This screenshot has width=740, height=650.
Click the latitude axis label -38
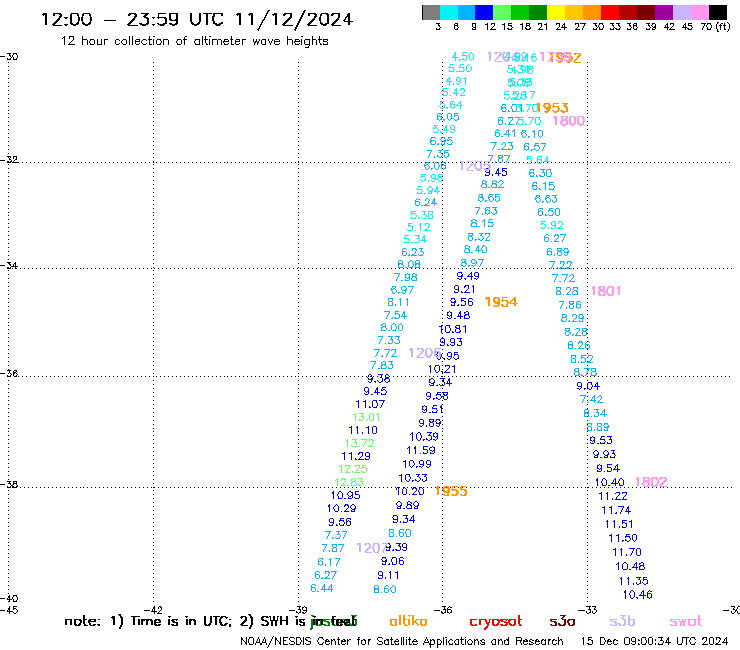[9, 484]
